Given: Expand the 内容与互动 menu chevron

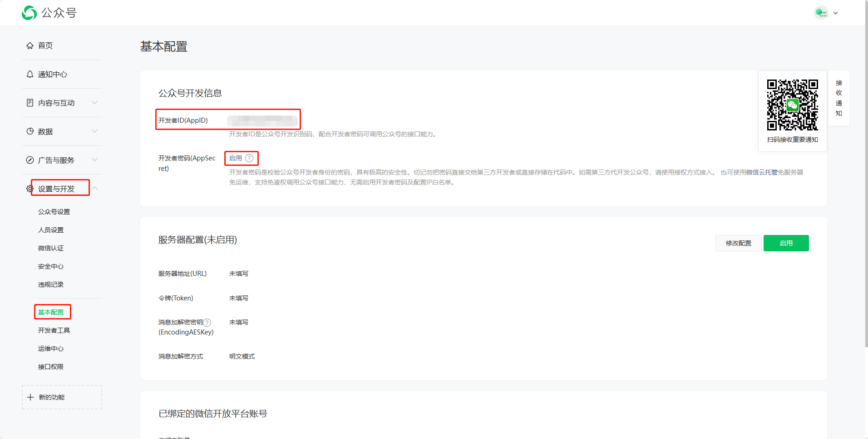Looking at the screenshot, I should [x=94, y=103].
